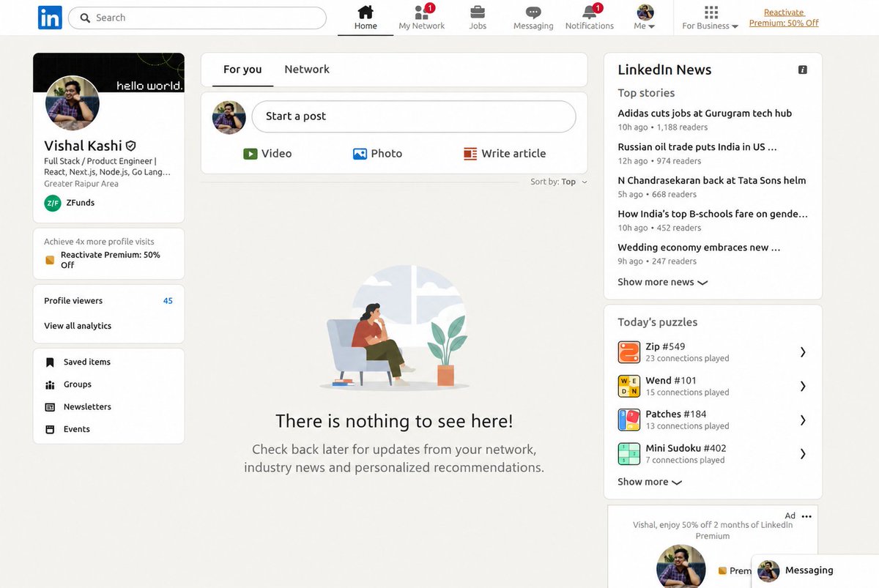Go to Jobs briefcase icon
The image size is (879, 588).
[x=478, y=12]
